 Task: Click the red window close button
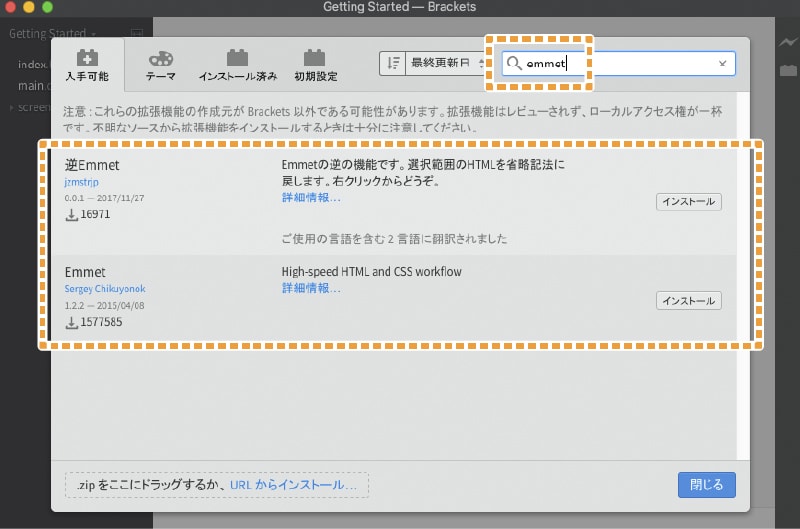10,7
